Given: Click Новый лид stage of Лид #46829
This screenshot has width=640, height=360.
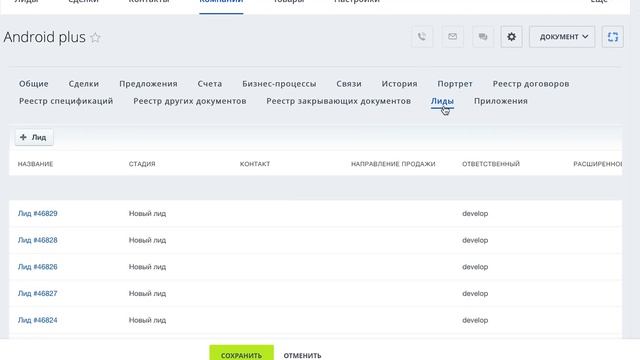Looking at the screenshot, I should coord(147,213).
